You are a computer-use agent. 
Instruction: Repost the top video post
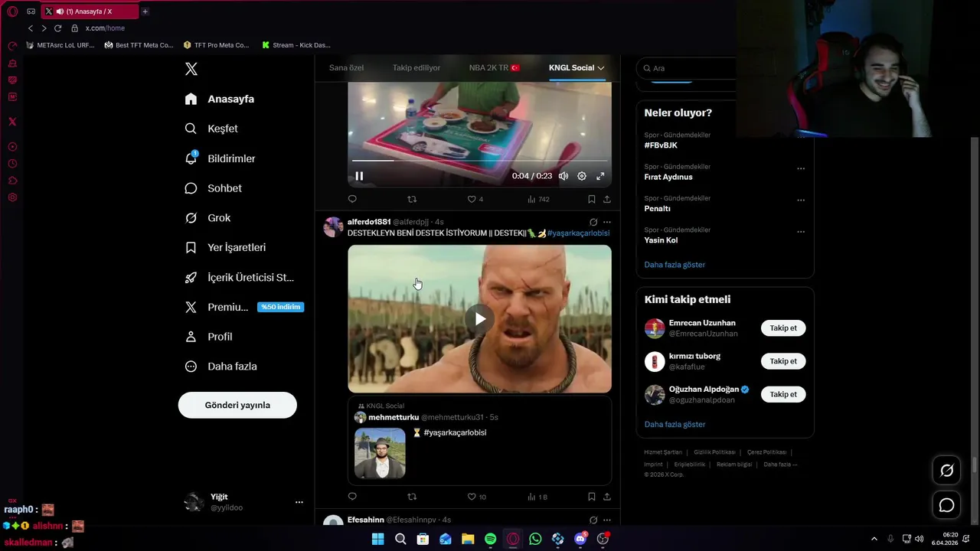[x=412, y=199]
